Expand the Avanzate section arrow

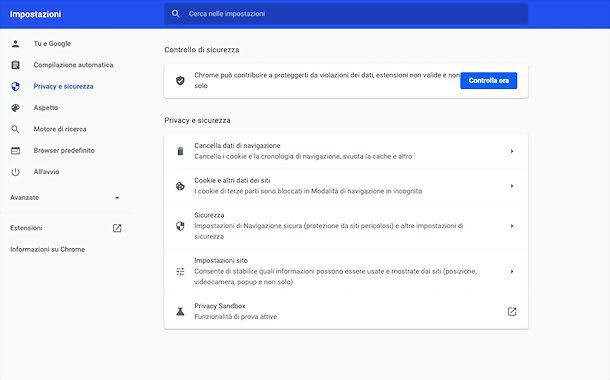coord(117,198)
